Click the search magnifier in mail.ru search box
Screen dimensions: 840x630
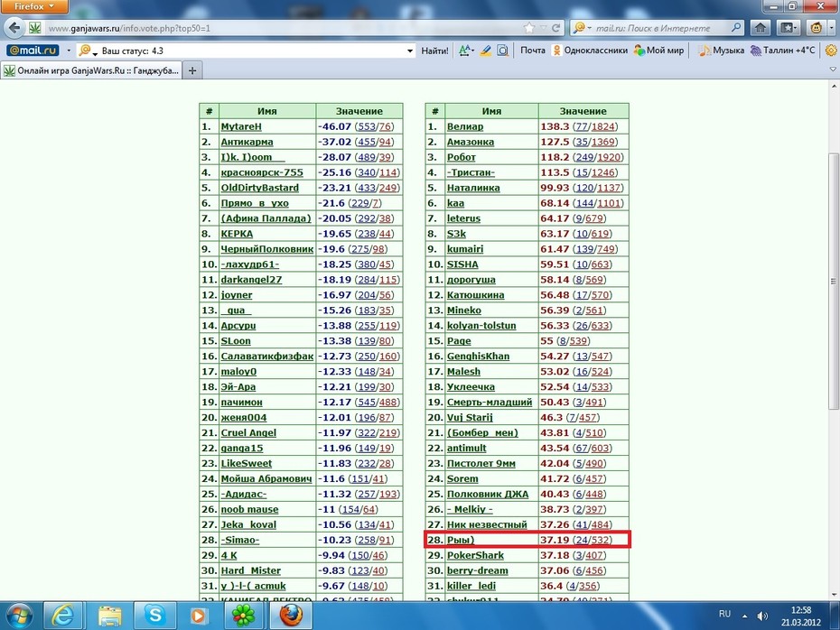[737, 27]
